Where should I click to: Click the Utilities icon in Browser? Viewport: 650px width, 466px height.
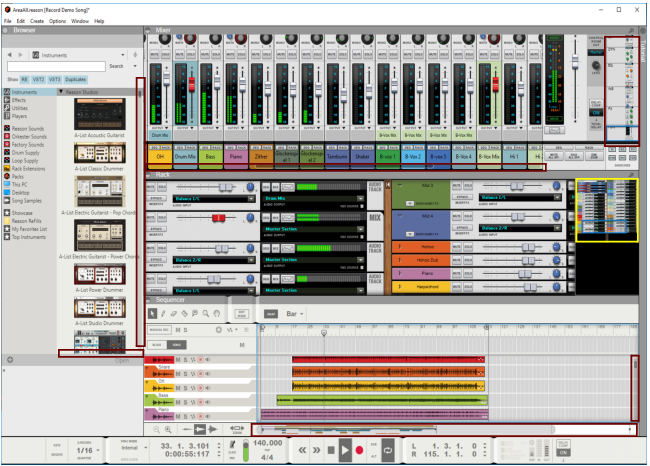point(7,108)
